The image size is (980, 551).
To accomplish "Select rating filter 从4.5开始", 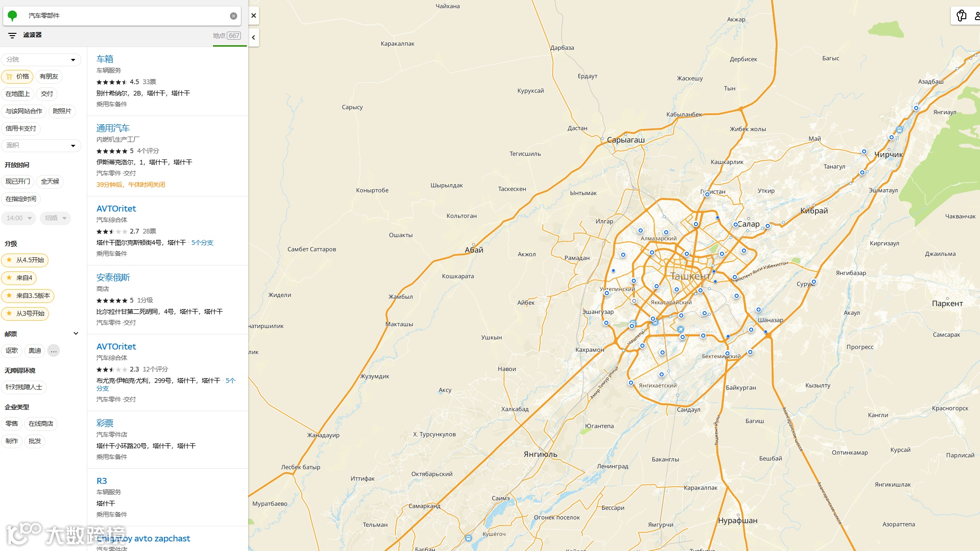I will 25,260.
